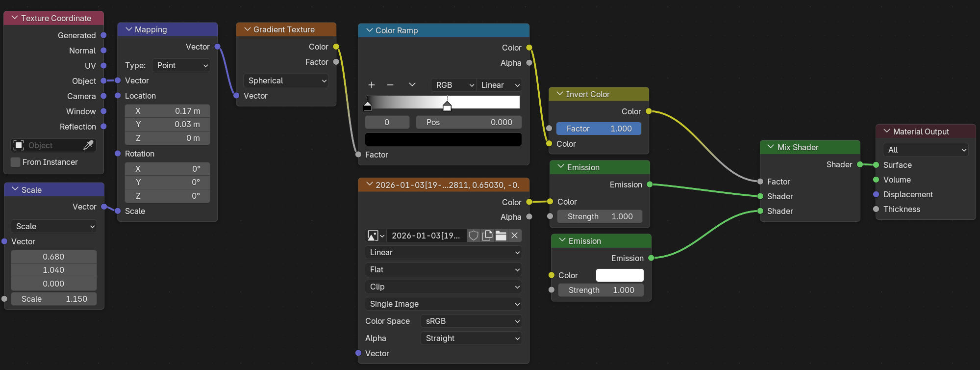Remove color stop with minus icon

pos(390,85)
